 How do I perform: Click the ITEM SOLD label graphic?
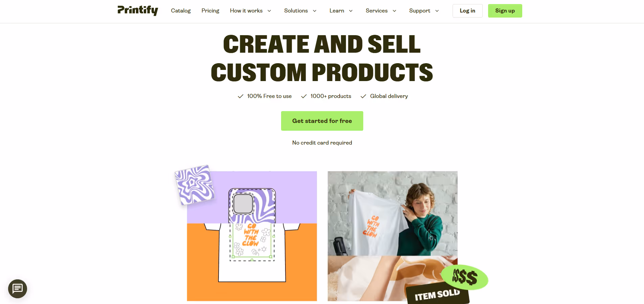[437, 294]
